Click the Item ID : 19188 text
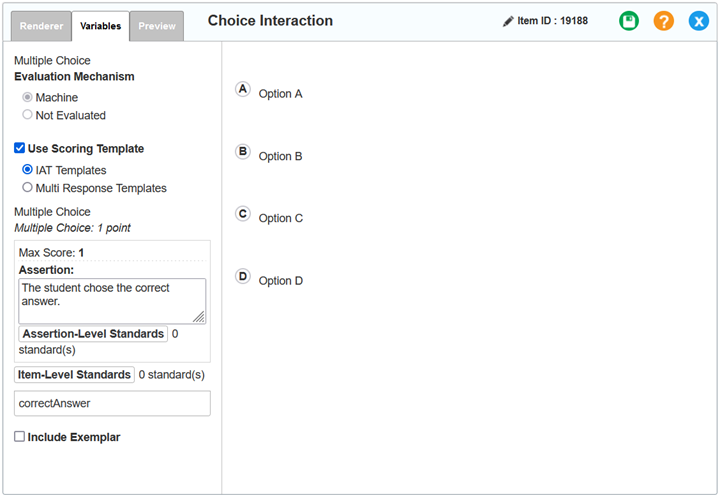This screenshot has width=720, height=496. point(552,21)
